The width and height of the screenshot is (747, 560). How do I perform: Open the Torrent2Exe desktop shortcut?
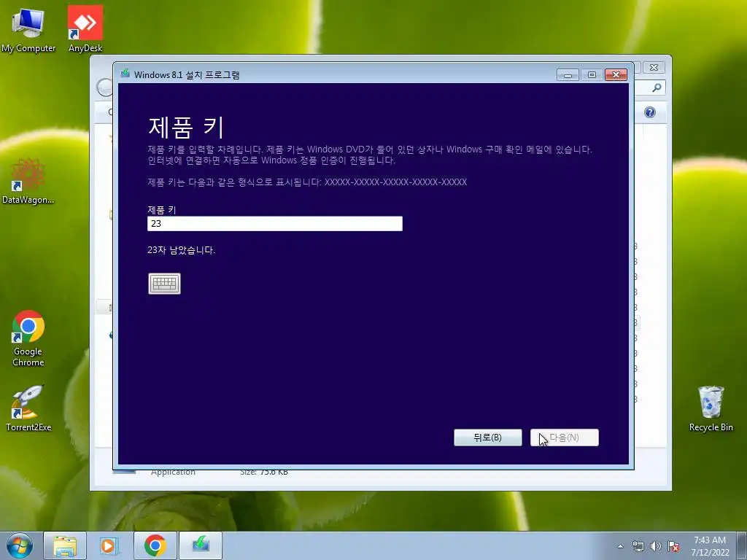tap(28, 408)
